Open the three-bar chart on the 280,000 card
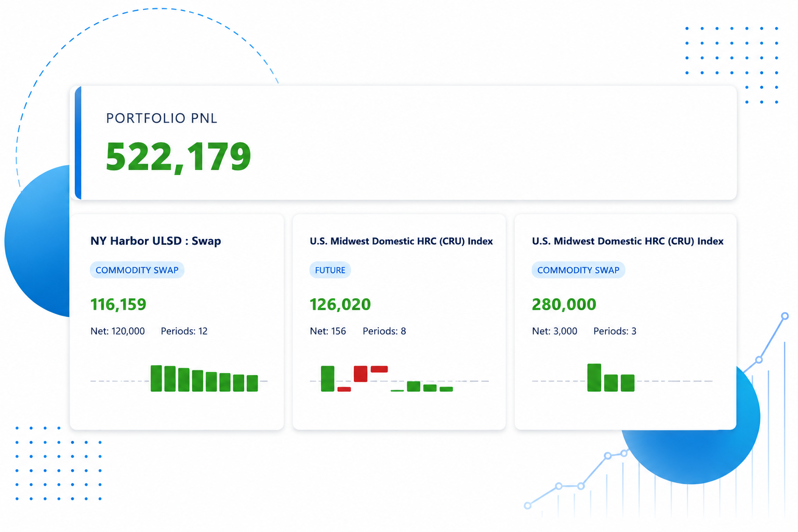Image resolution: width=798 pixels, height=532 pixels. (x=622, y=378)
